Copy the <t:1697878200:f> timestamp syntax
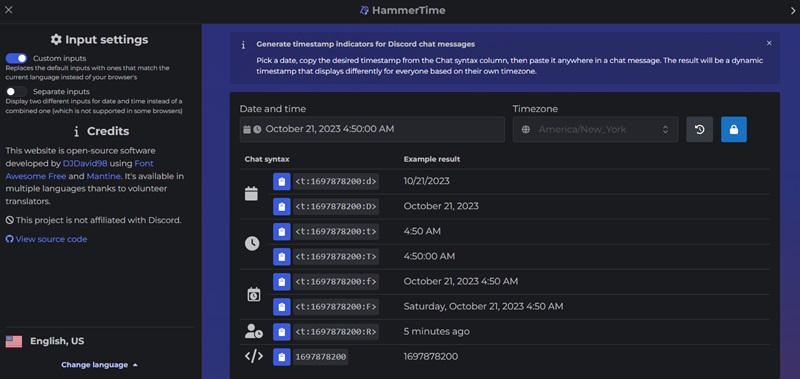The width and height of the screenshot is (800, 379). [282, 282]
